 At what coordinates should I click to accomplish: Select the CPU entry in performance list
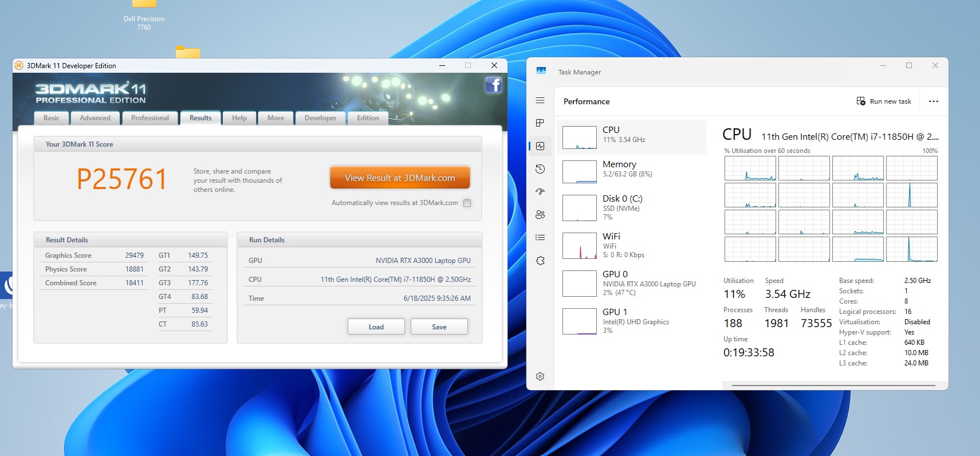pyautogui.click(x=631, y=137)
